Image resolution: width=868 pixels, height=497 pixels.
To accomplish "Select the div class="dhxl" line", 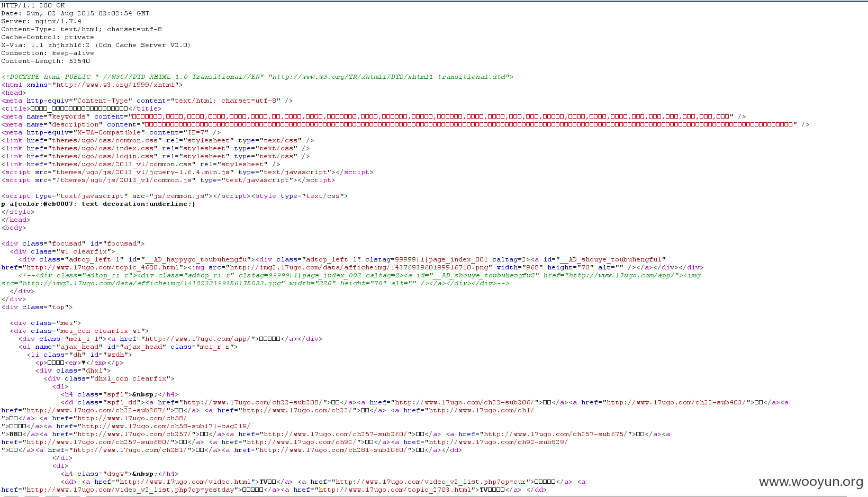I will click(73, 371).
